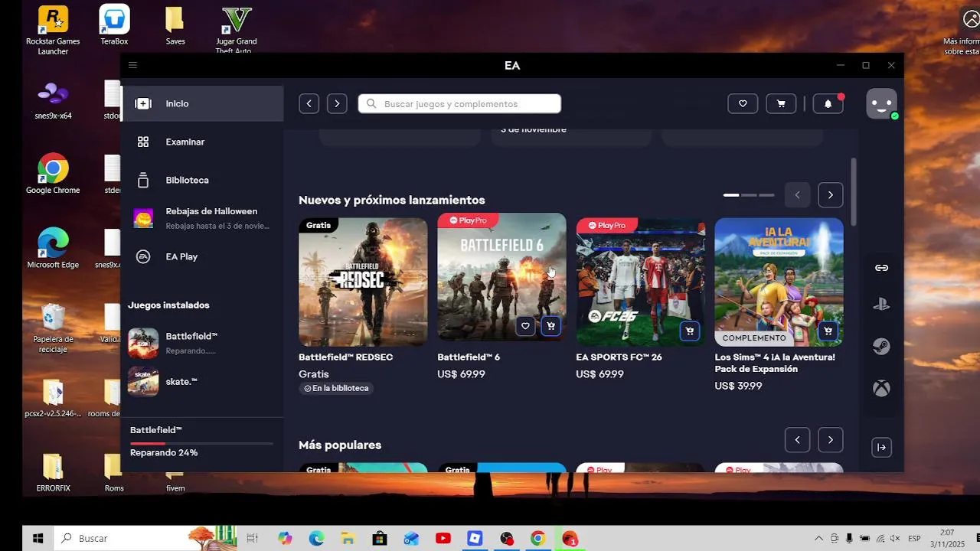Open Saves folder on desktop

tap(175, 25)
